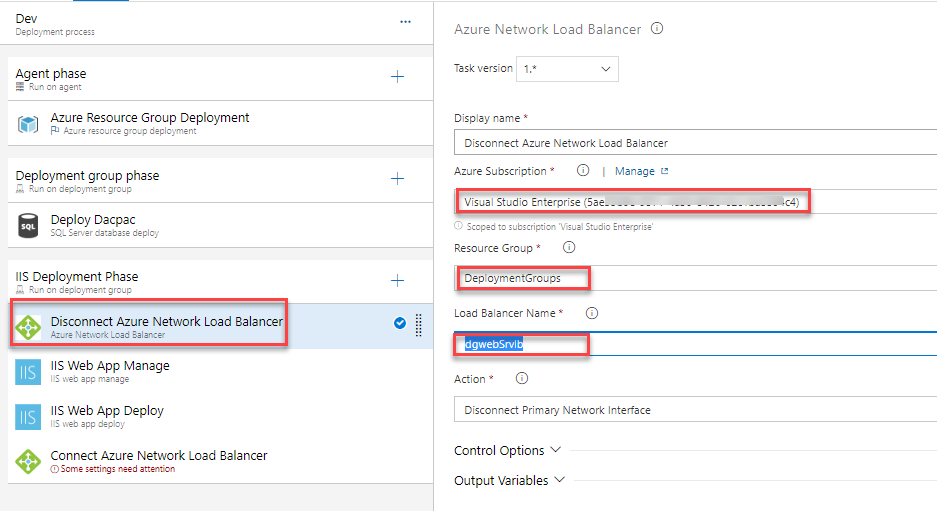Open the Manage subscription link

coord(635,172)
